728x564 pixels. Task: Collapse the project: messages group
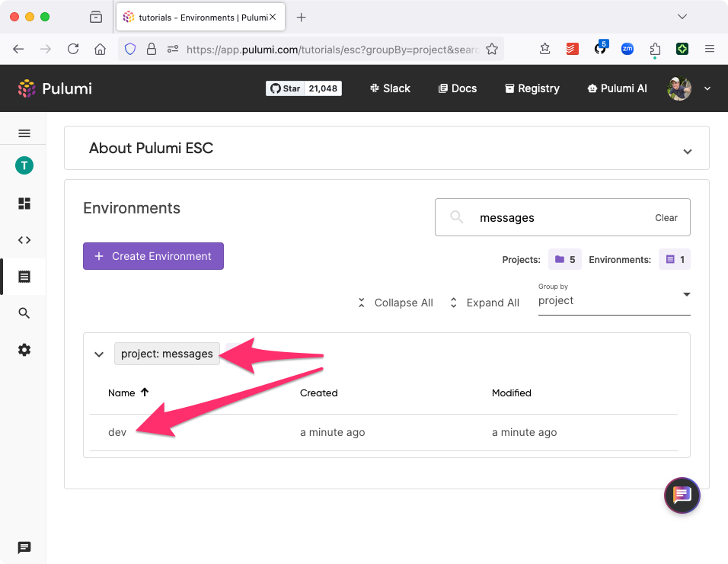pyautogui.click(x=98, y=354)
